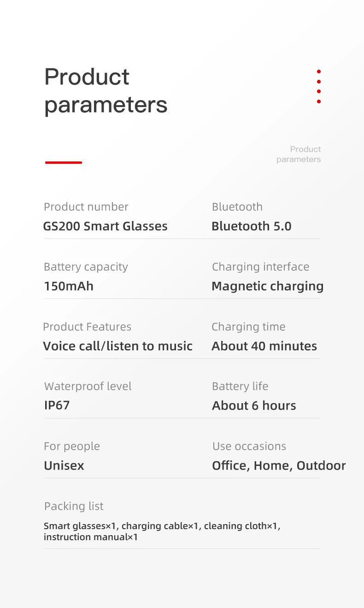
Task: Click the red underline bar below title
Action: [x=64, y=162]
